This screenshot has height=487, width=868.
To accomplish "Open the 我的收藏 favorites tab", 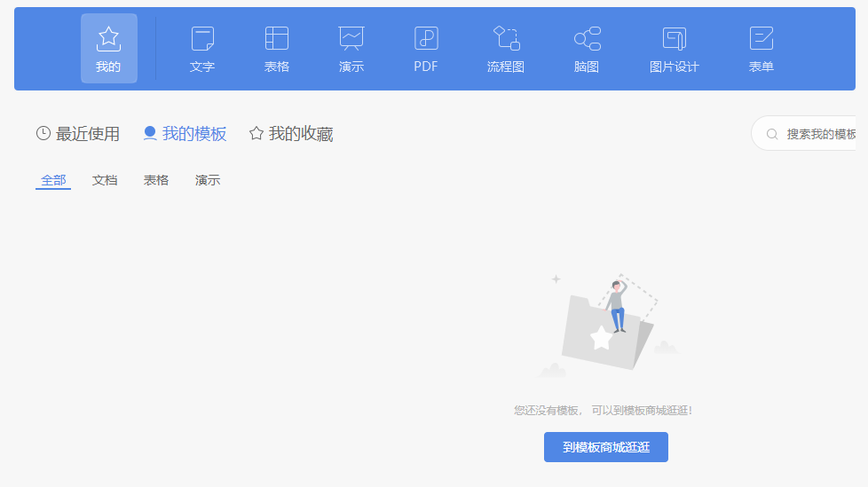I will pos(291,134).
